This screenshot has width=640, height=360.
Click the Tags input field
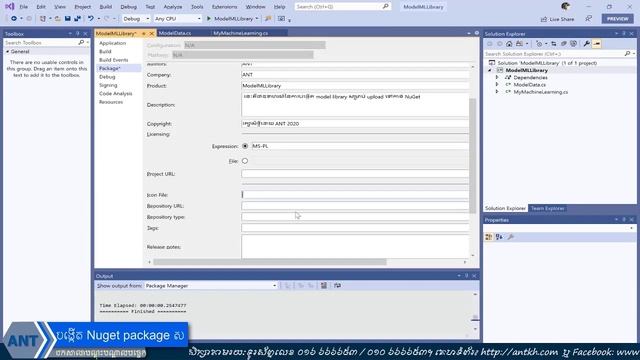[355, 228]
